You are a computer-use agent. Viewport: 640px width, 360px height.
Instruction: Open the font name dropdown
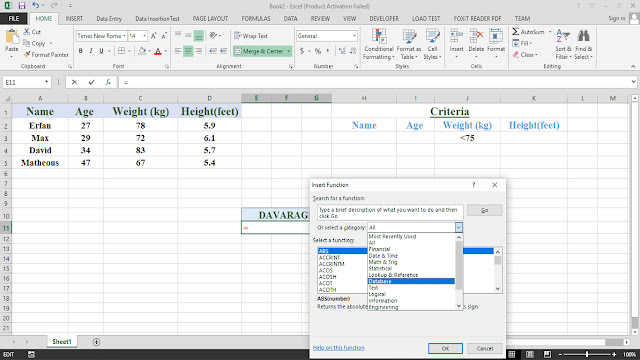pyautogui.click(x=124, y=36)
